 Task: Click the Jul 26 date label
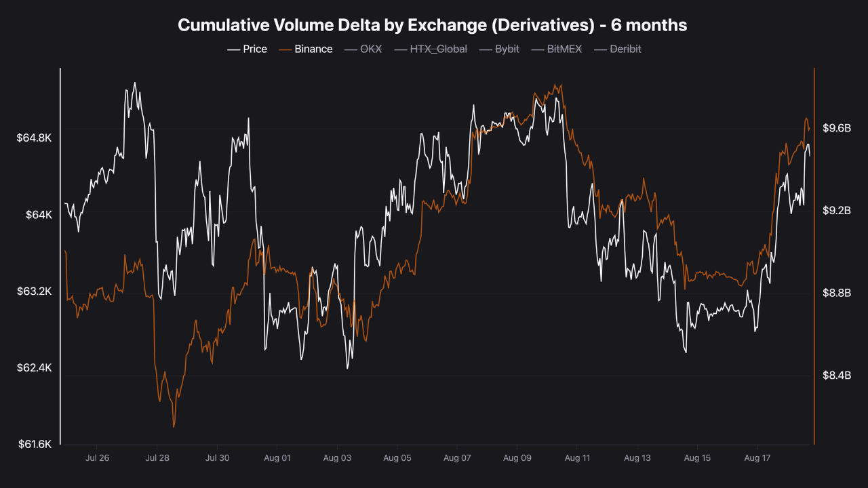(98, 458)
